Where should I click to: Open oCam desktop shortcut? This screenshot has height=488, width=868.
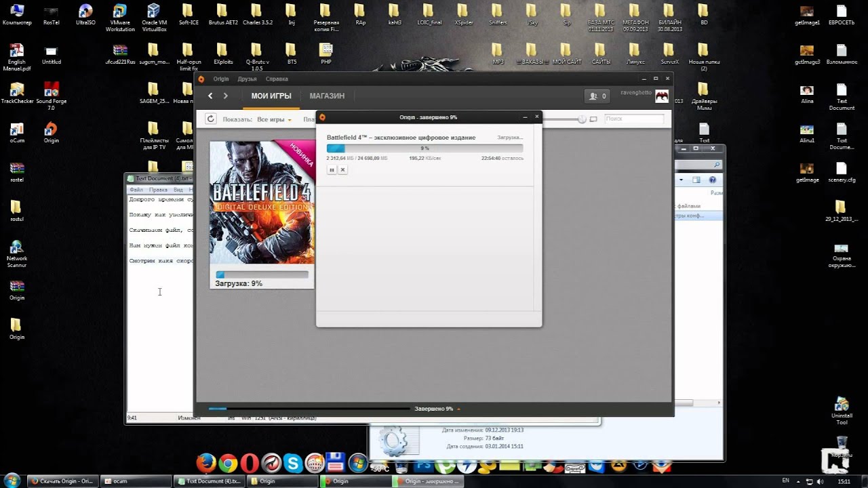point(17,133)
